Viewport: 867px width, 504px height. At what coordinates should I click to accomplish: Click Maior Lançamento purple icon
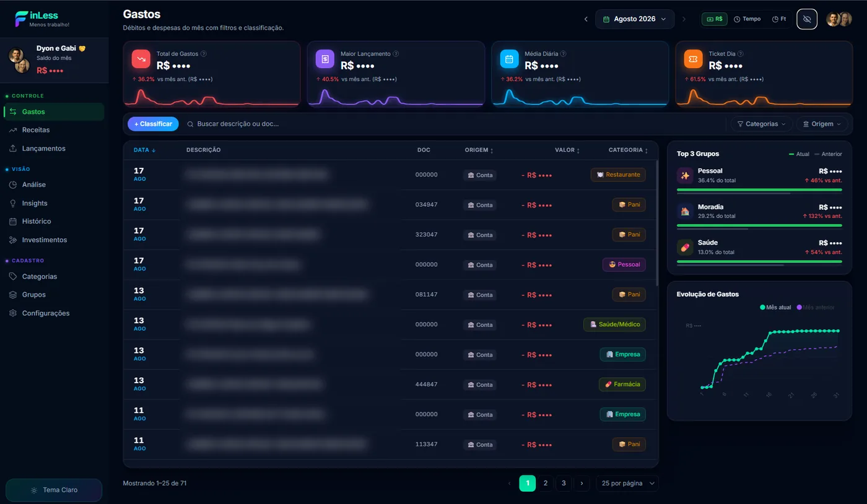(x=325, y=59)
